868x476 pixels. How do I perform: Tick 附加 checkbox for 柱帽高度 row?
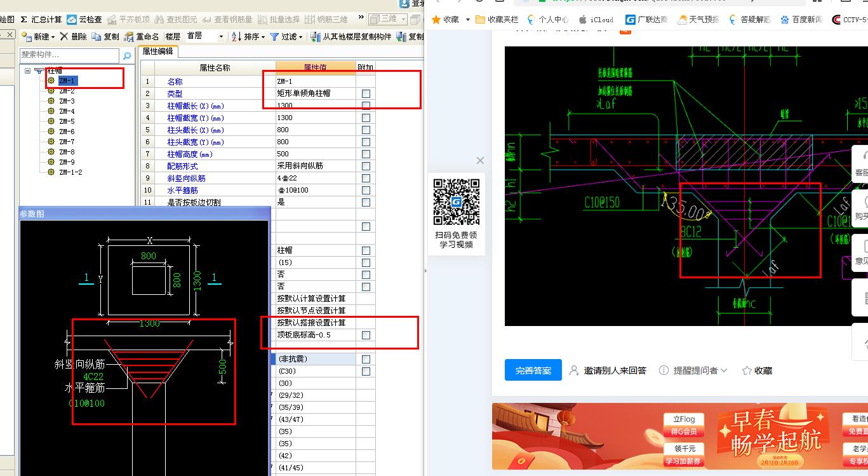click(x=366, y=154)
